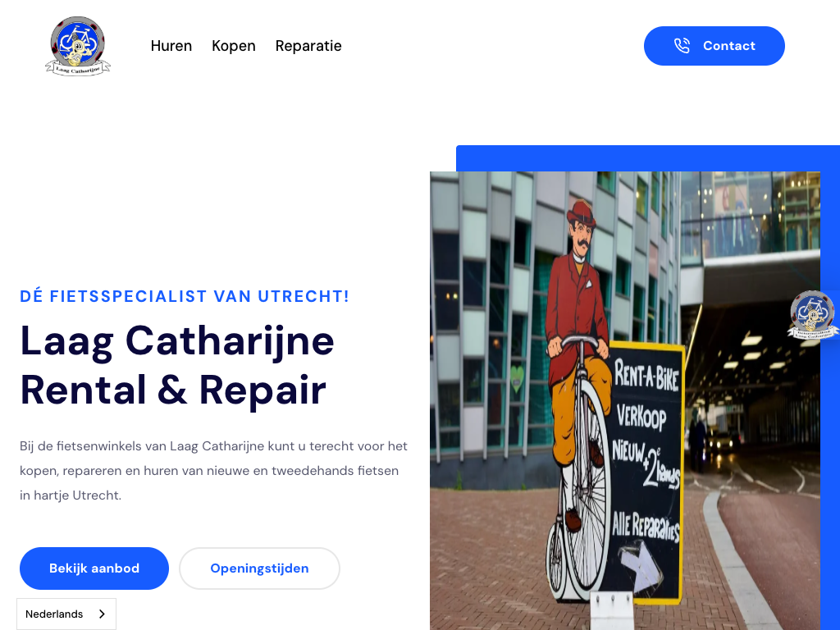Click the Bekijk aanbod button
Screen dimensions: 840x630
94,568
